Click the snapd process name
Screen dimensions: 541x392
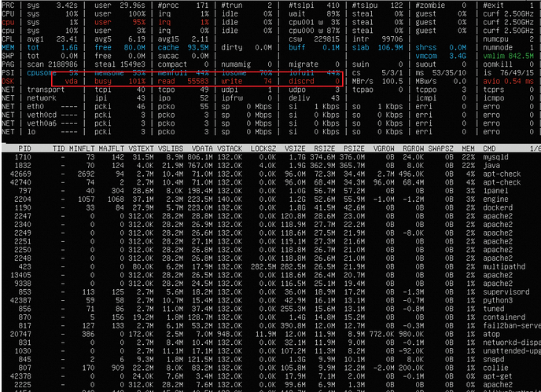tap(493, 359)
